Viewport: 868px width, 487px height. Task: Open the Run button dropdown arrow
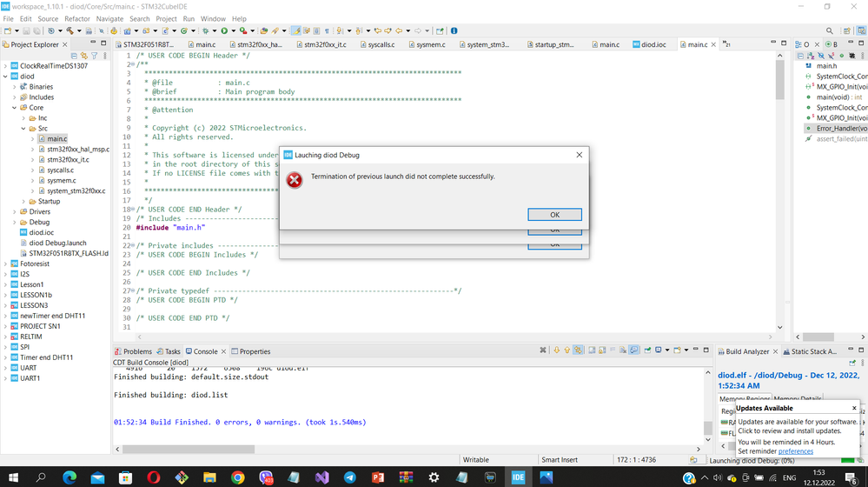[233, 31]
